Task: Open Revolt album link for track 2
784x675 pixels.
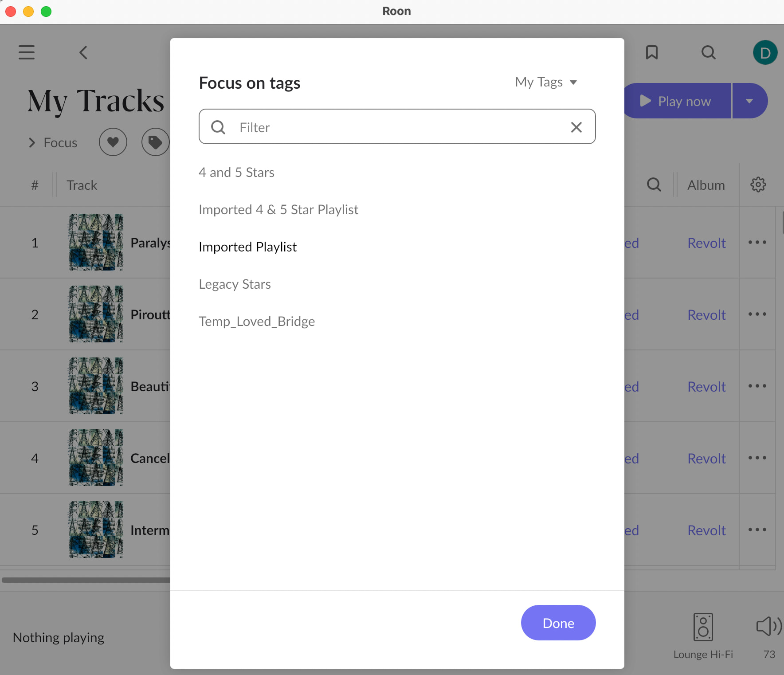Action: point(706,314)
